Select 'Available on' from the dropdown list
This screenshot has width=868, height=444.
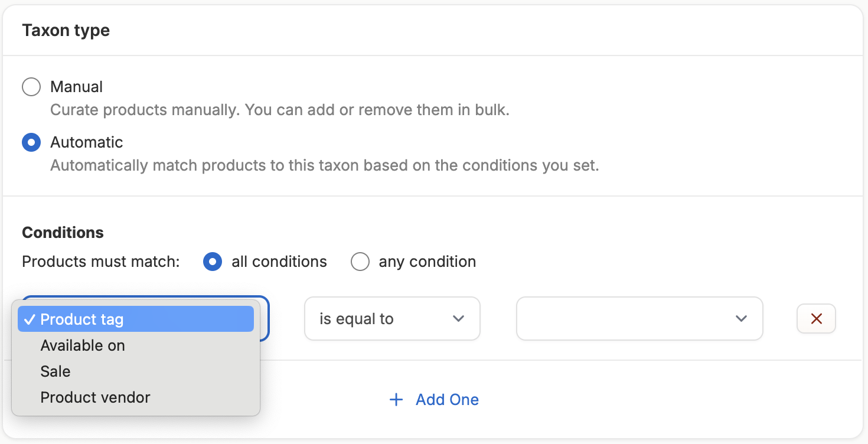pos(83,345)
